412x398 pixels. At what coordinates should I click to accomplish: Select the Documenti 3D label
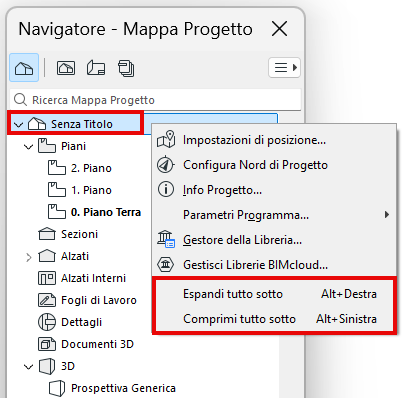(x=97, y=344)
